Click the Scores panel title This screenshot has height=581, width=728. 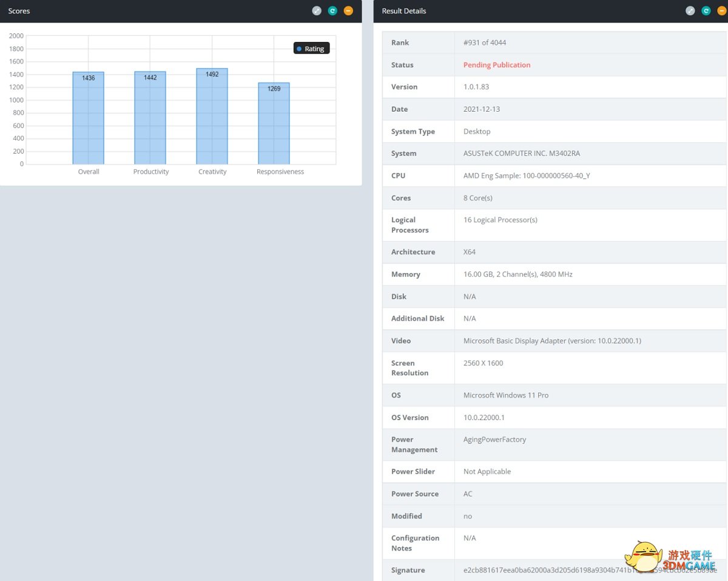[x=19, y=11]
